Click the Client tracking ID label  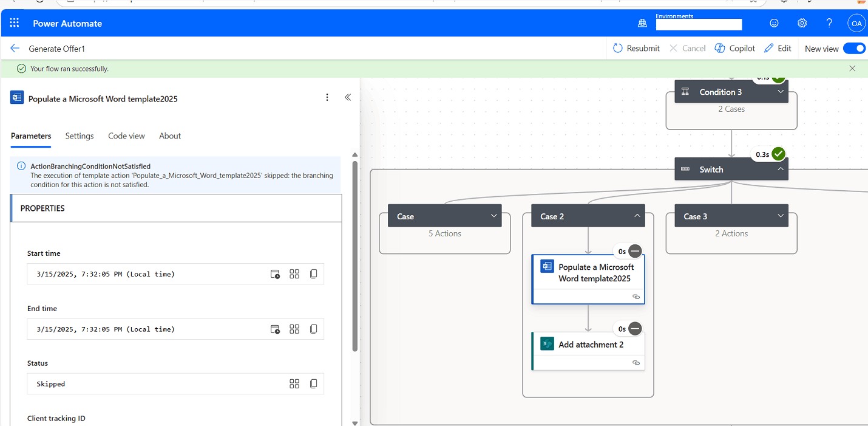tap(56, 418)
